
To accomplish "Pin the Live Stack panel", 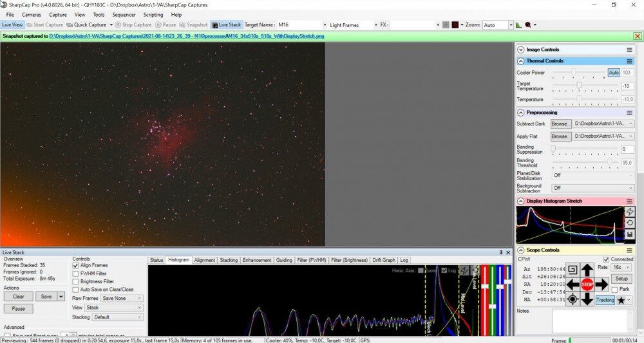I will 500,252.
